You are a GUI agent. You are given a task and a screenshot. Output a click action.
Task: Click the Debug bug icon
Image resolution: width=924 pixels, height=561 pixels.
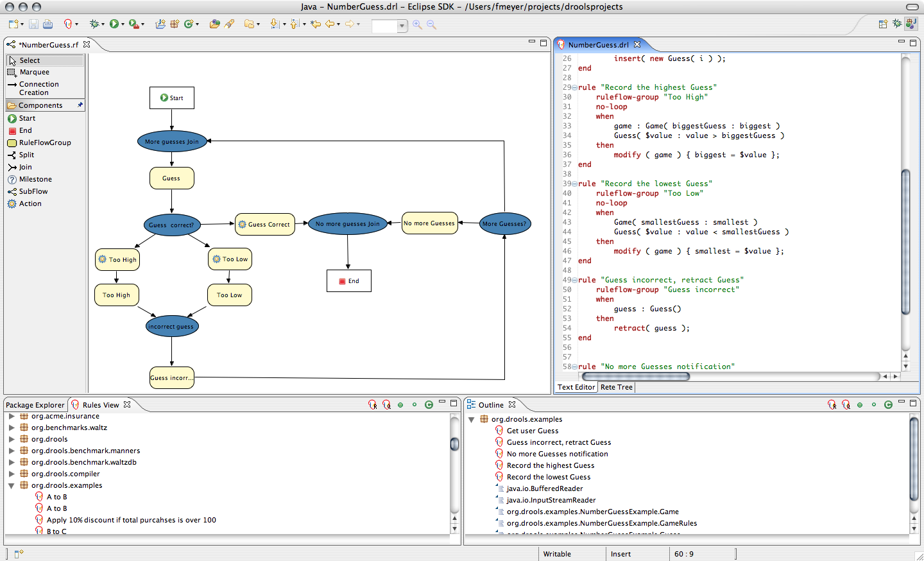(94, 24)
